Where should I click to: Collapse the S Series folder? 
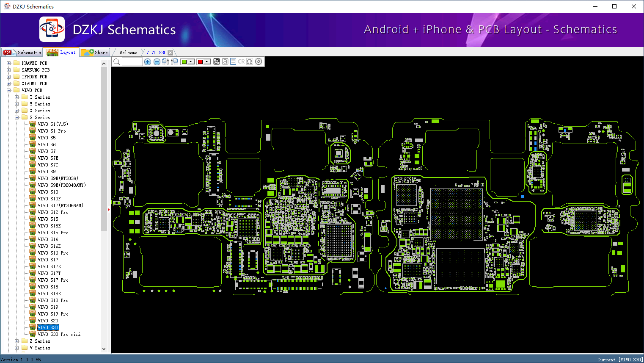pyautogui.click(x=17, y=117)
